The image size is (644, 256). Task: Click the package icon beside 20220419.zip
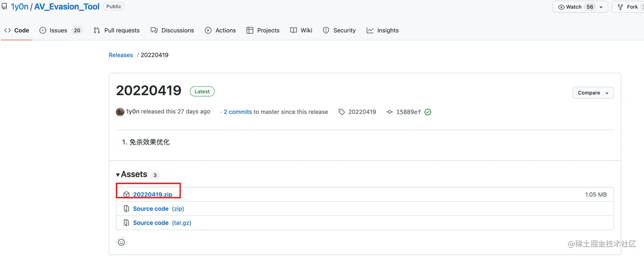tap(126, 194)
